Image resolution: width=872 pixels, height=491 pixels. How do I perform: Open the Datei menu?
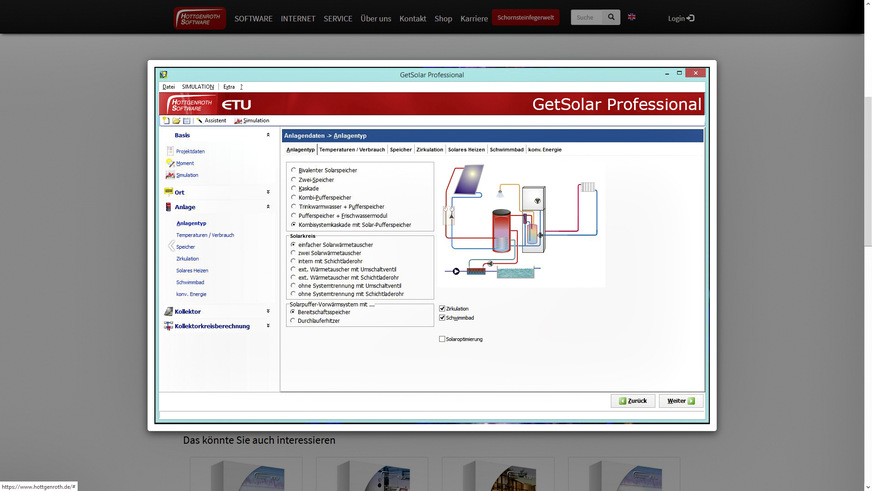pos(168,87)
